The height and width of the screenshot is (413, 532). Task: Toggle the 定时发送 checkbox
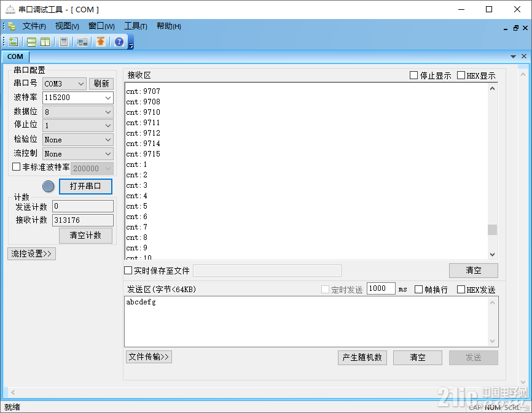click(325, 289)
